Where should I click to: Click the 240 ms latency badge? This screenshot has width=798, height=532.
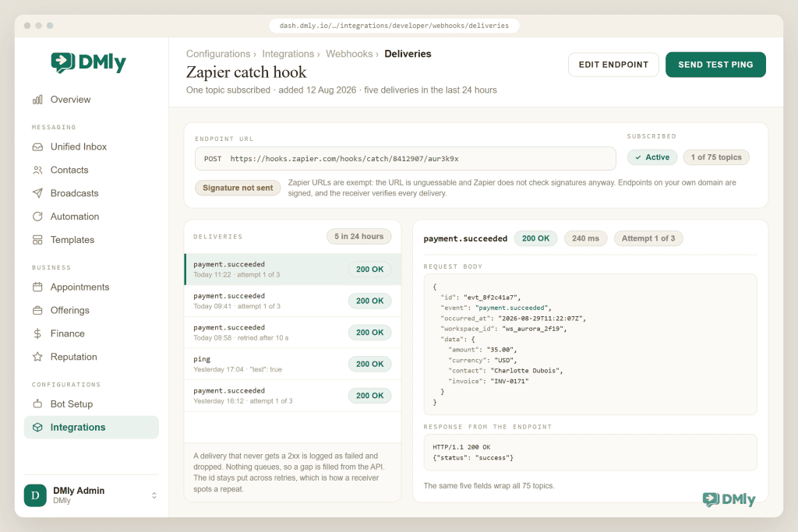tap(585, 238)
